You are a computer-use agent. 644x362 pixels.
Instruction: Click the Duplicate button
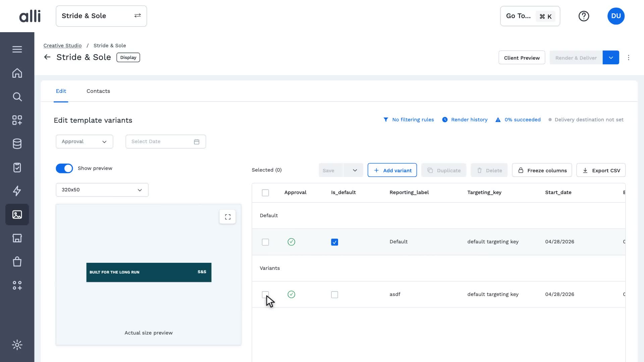444,170
